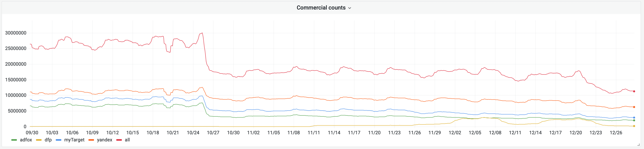Open color picker for yandex orange swatch
Viewport: 644px width, 149px height.
point(91,140)
